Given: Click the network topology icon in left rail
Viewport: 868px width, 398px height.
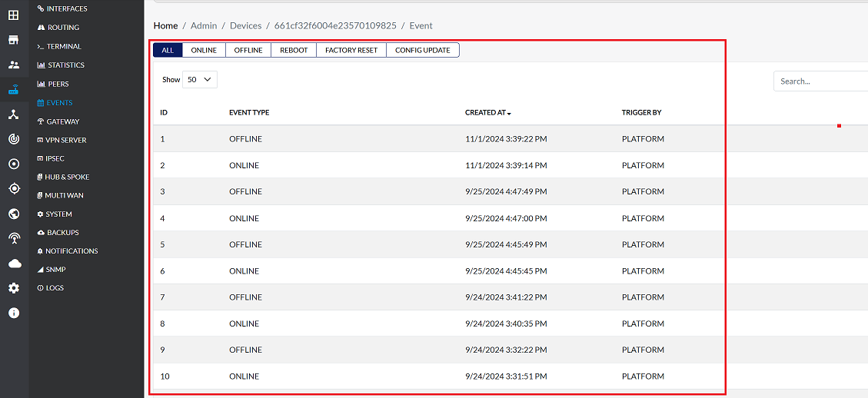Looking at the screenshot, I should click(14, 114).
